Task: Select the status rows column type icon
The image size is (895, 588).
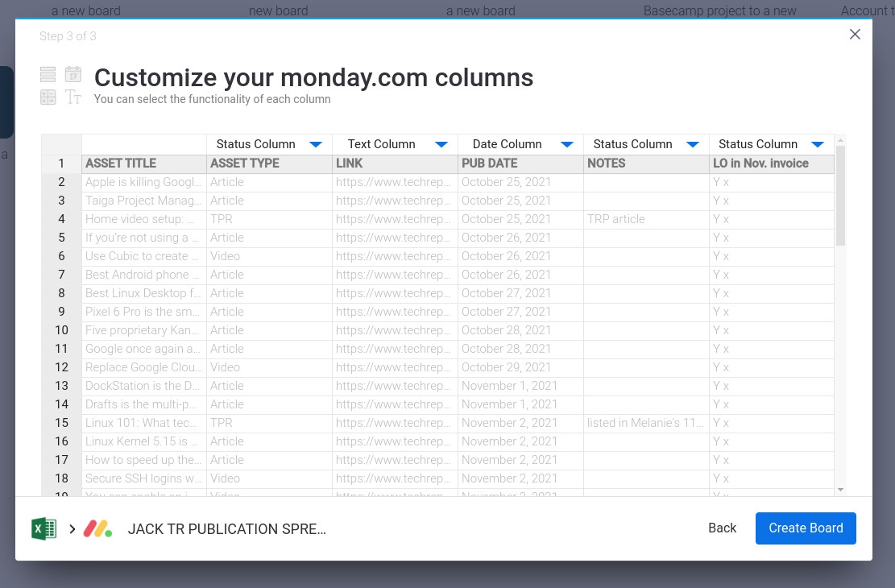Action: [48, 73]
